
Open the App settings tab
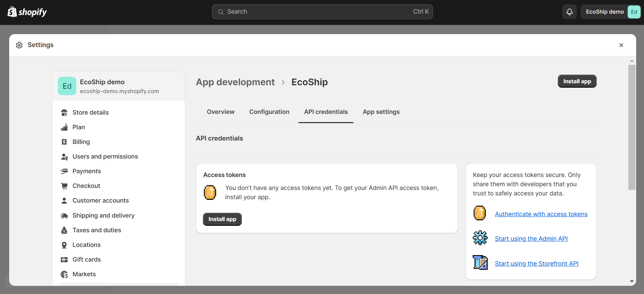[x=381, y=112]
